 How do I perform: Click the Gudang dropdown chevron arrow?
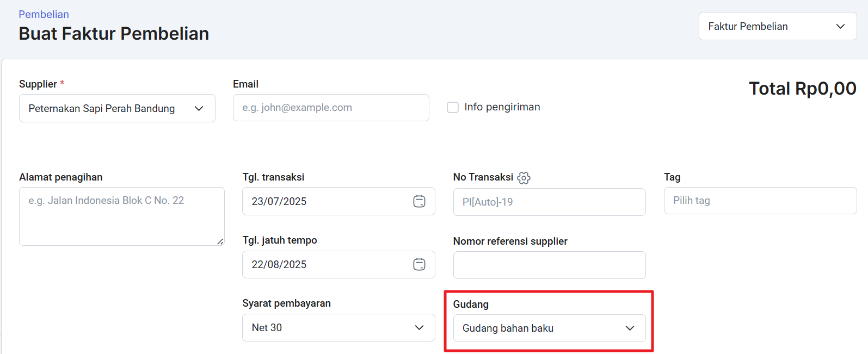(630, 328)
